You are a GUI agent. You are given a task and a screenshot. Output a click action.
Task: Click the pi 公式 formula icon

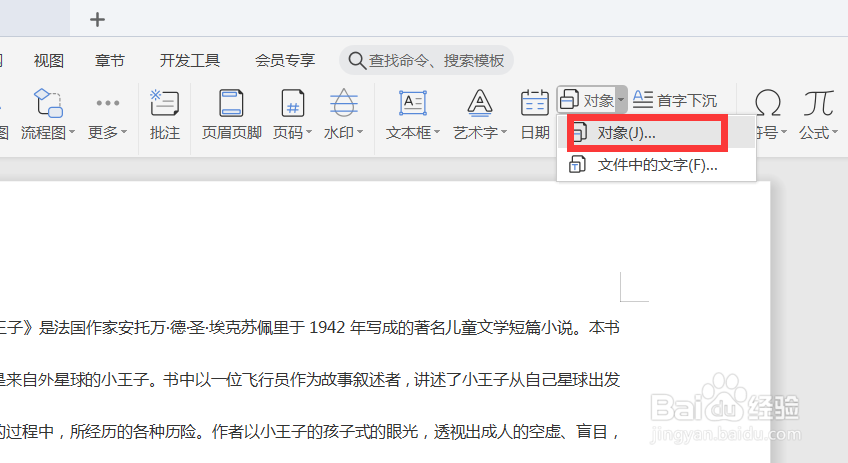click(818, 103)
